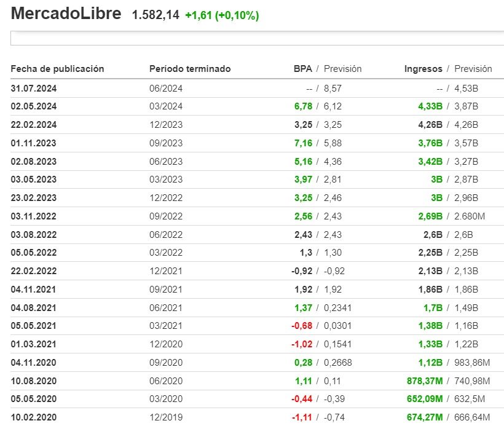504x426 pixels.
Task: Select the publication date 31.07.2024
Action: click(34, 89)
